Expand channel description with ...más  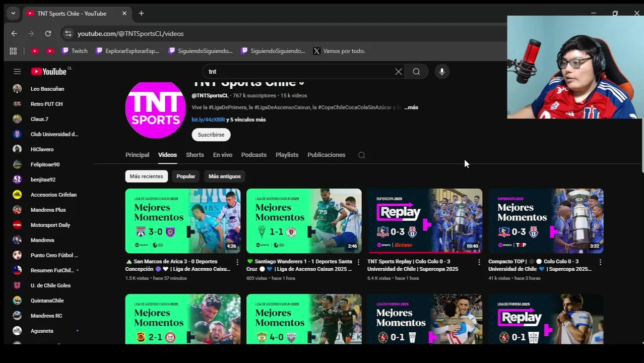click(411, 107)
